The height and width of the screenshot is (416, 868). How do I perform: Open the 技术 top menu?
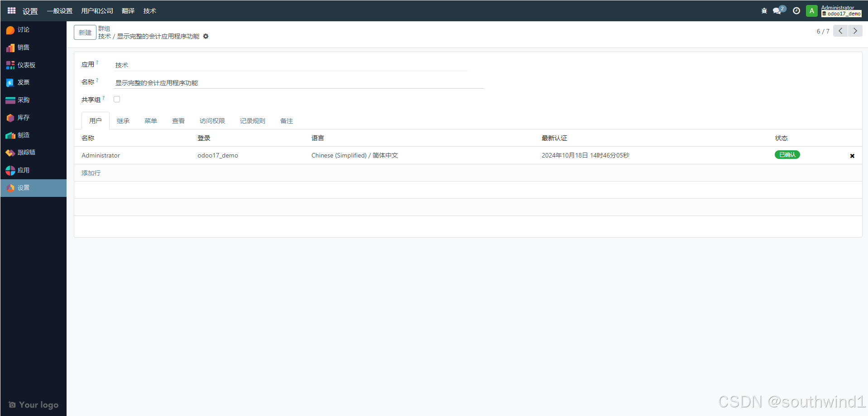[150, 11]
